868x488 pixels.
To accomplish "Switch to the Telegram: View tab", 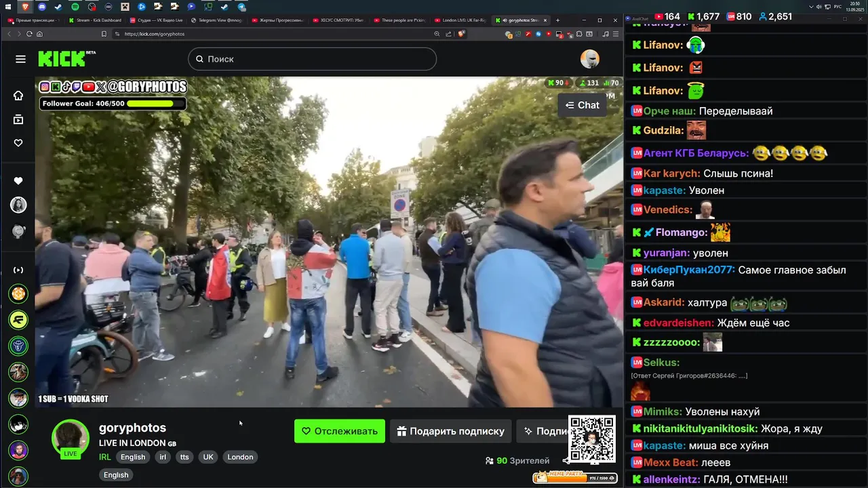I will [217, 20].
